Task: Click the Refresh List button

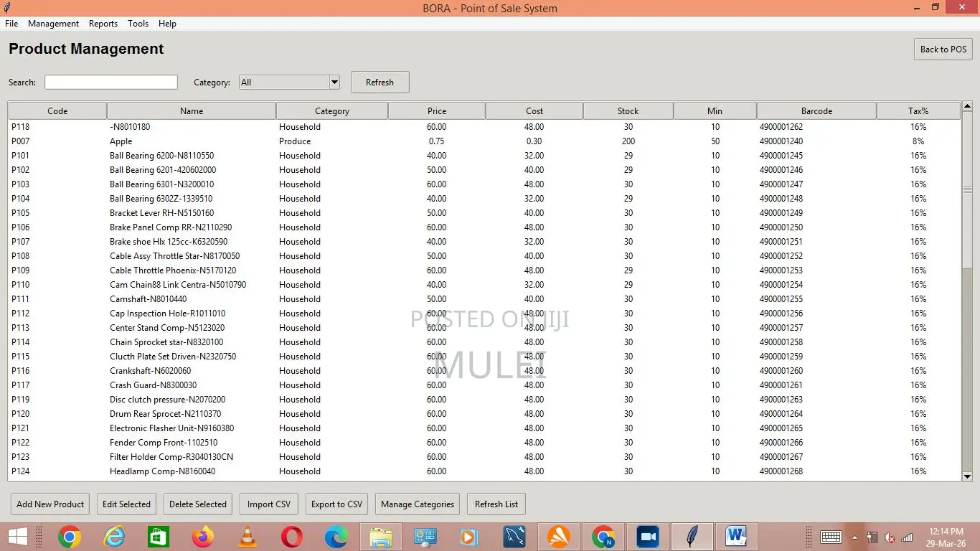Action: (x=496, y=504)
